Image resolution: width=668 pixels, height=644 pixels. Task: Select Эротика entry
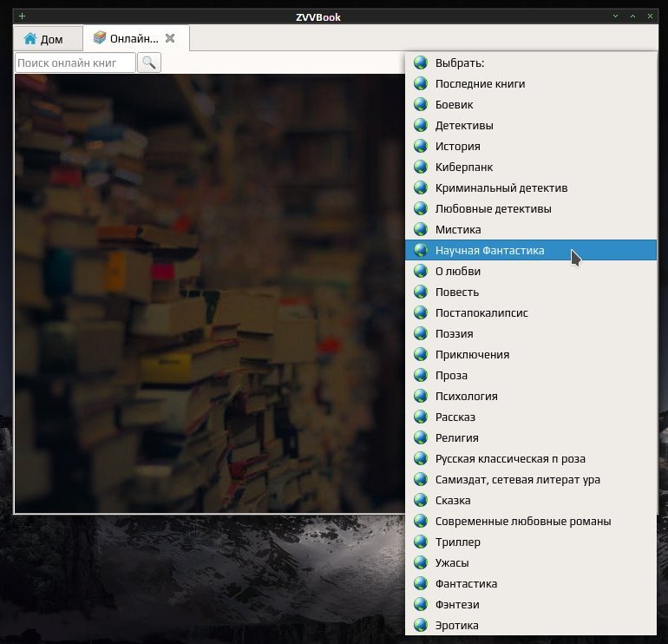531,625
